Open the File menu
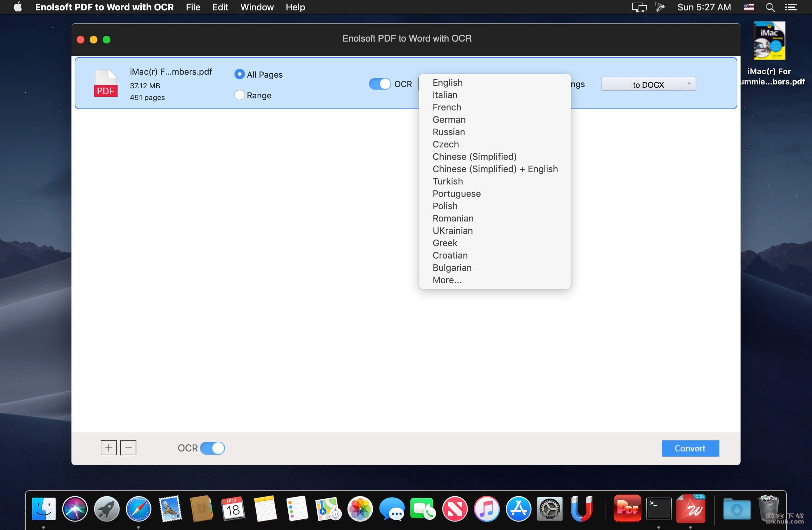This screenshot has width=812, height=530. point(193,7)
